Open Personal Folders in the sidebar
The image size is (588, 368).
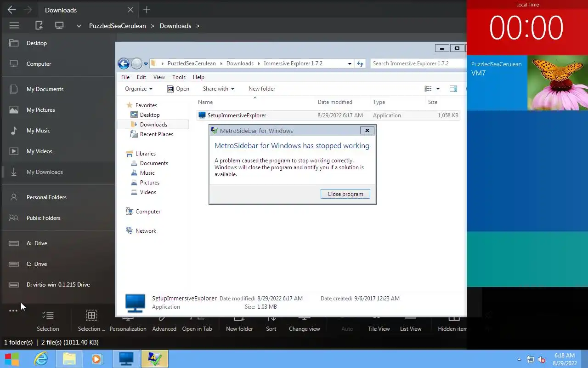(58, 197)
